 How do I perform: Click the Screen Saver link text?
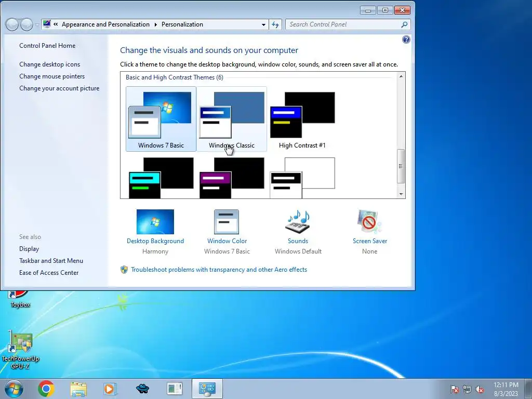[370, 241]
